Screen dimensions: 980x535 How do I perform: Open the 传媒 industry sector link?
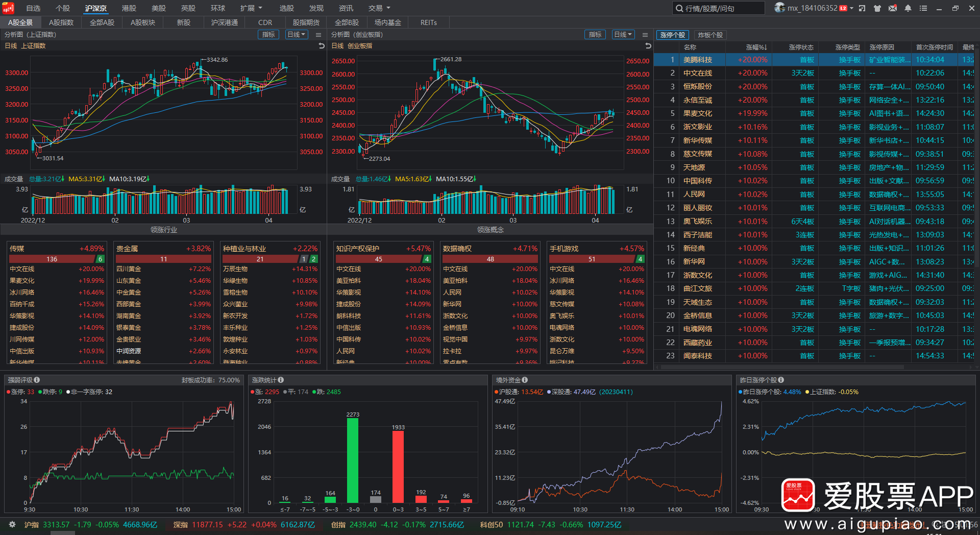click(17, 249)
